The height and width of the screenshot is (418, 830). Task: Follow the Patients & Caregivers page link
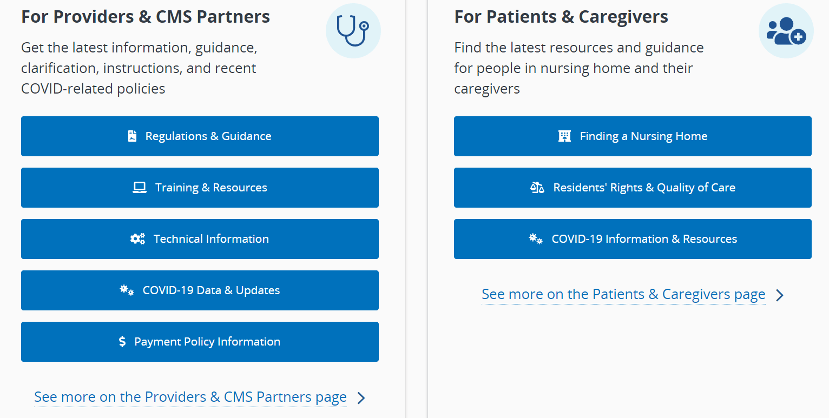pyautogui.click(x=623, y=294)
